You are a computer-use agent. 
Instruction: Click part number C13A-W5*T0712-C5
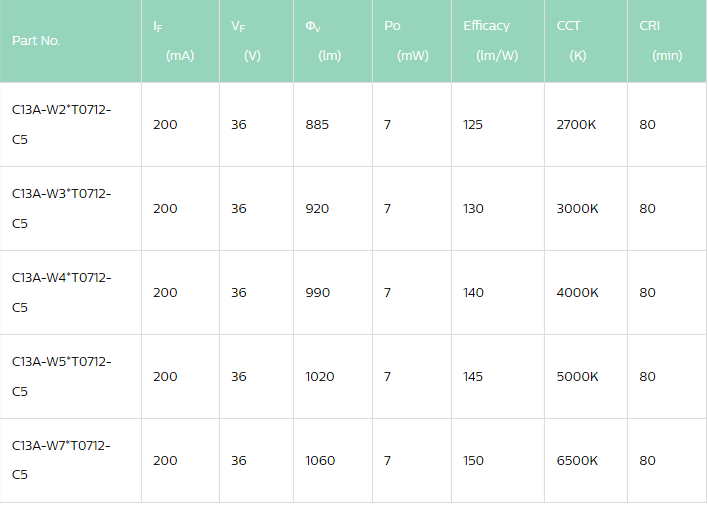tap(61, 376)
